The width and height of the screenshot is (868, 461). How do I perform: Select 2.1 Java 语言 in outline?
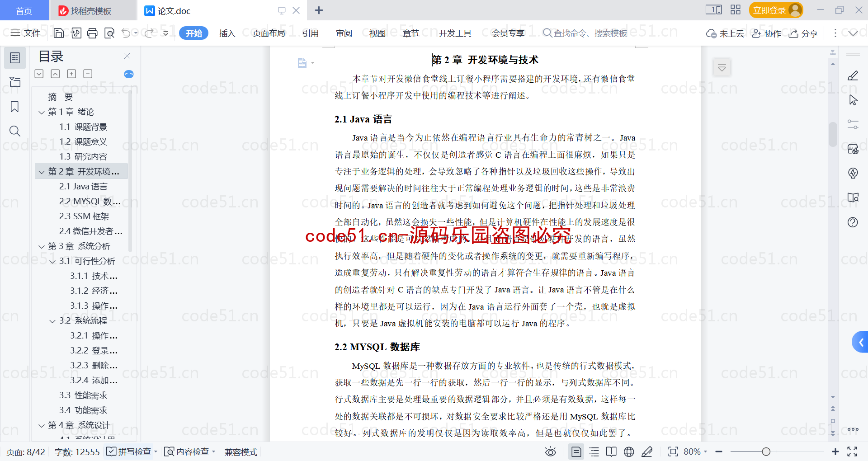83,187
